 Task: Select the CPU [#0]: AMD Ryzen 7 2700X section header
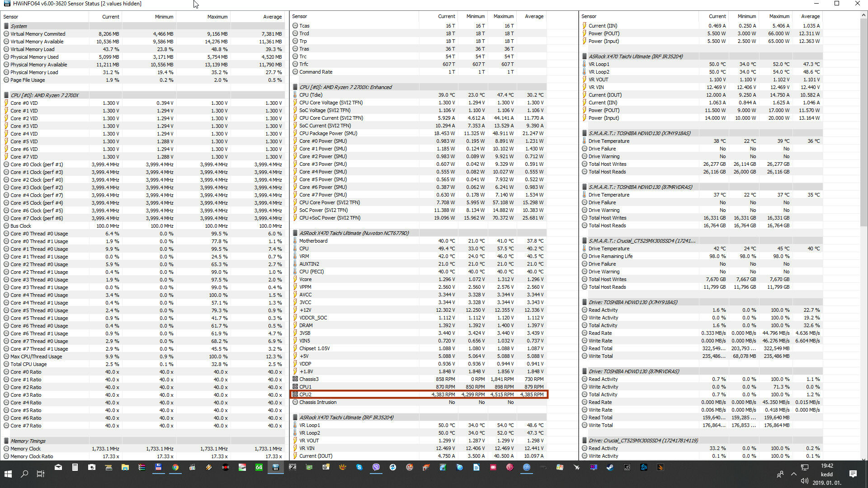[x=143, y=95]
